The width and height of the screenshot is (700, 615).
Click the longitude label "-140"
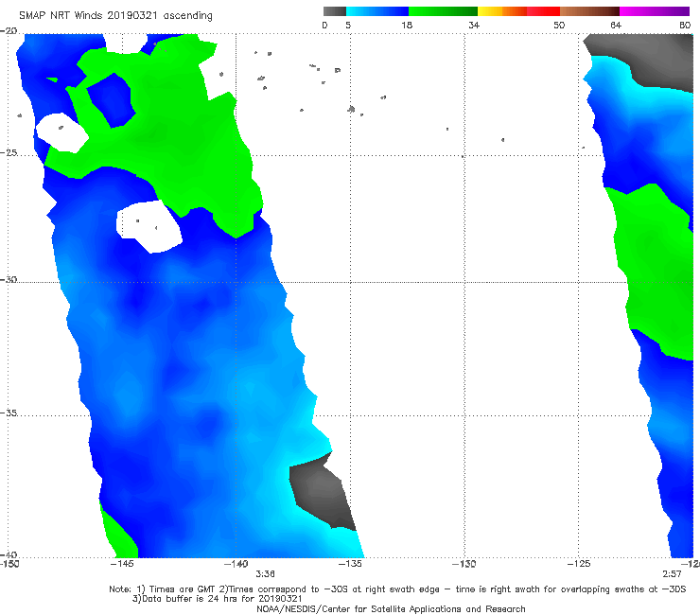(236, 564)
